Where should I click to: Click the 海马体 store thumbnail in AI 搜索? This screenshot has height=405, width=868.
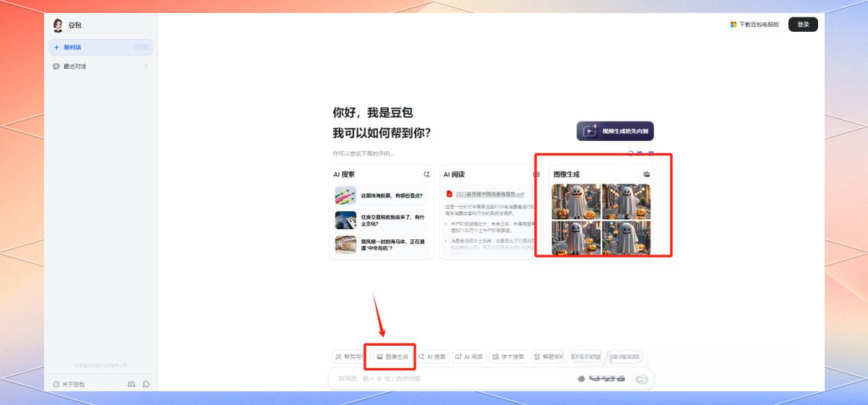[345, 244]
